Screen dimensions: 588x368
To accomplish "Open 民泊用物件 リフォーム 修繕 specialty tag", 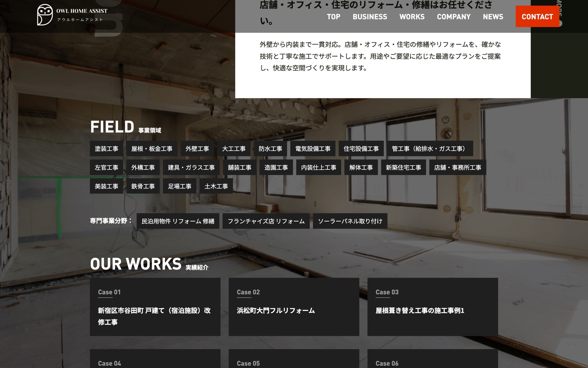I will point(178,221).
